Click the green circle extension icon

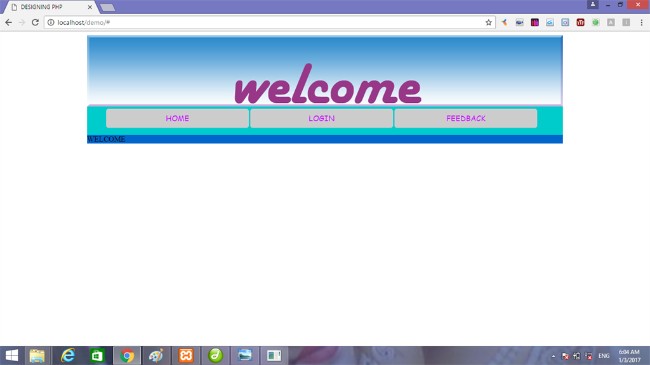(596, 22)
